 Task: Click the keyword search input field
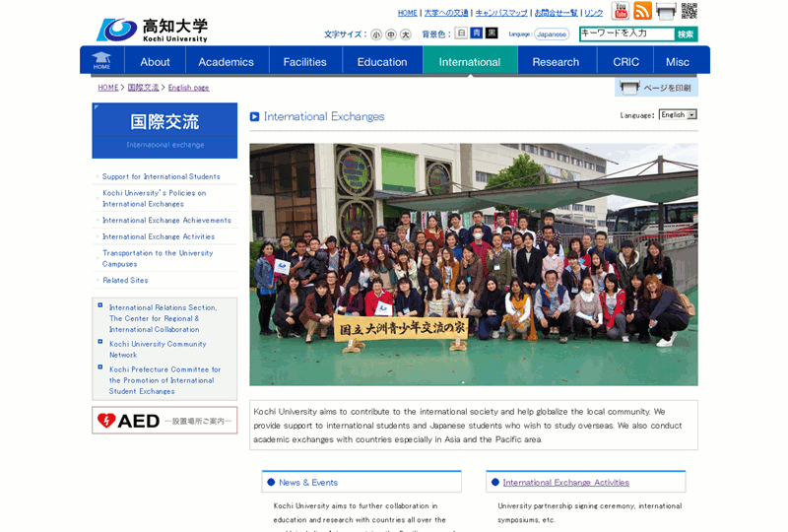pos(626,33)
